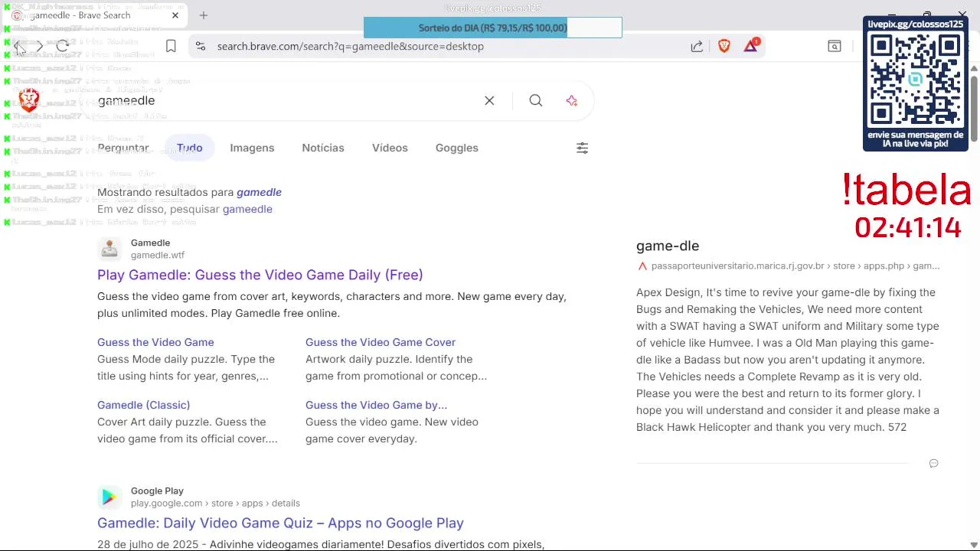980x551 pixels.
Task: Open Gamedle: Daily Video Game Quiz Google Play result
Action: [x=280, y=523]
